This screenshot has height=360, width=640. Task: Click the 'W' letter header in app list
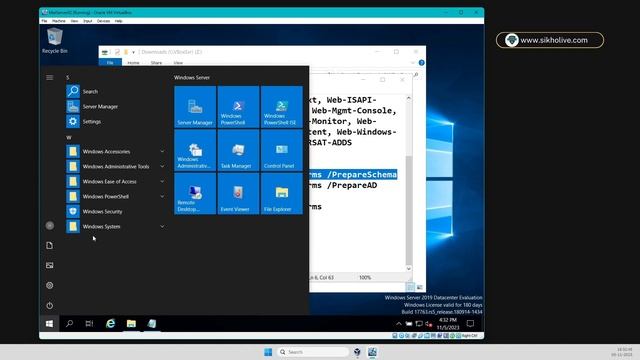(x=69, y=138)
